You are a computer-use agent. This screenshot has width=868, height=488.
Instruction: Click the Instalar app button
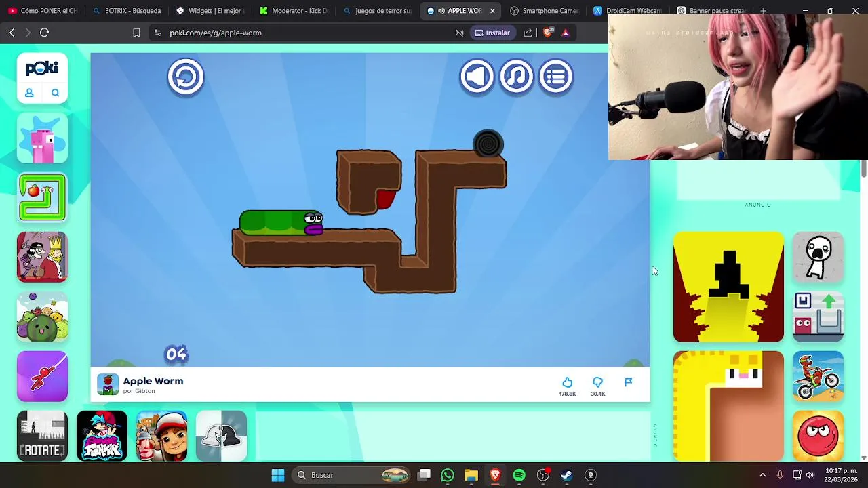[492, 33]
